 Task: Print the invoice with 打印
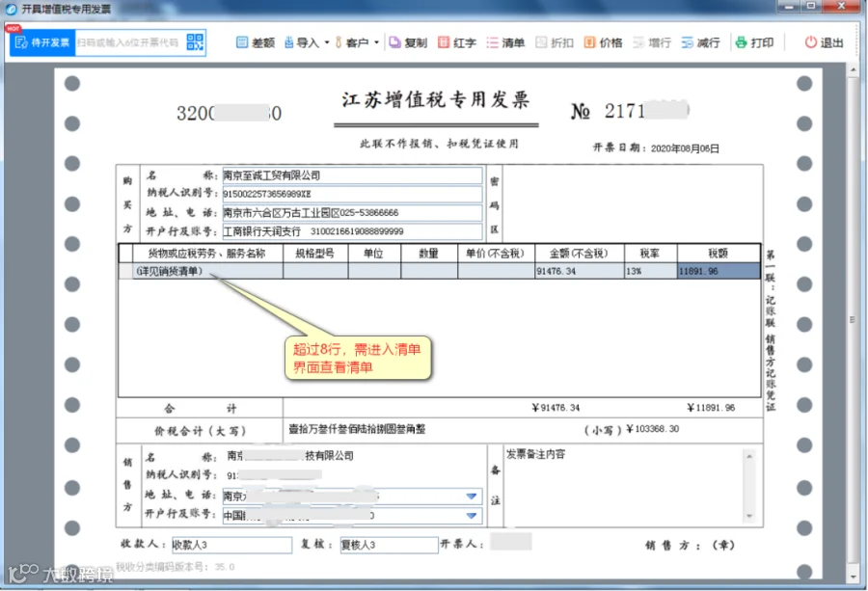point(754,42)
